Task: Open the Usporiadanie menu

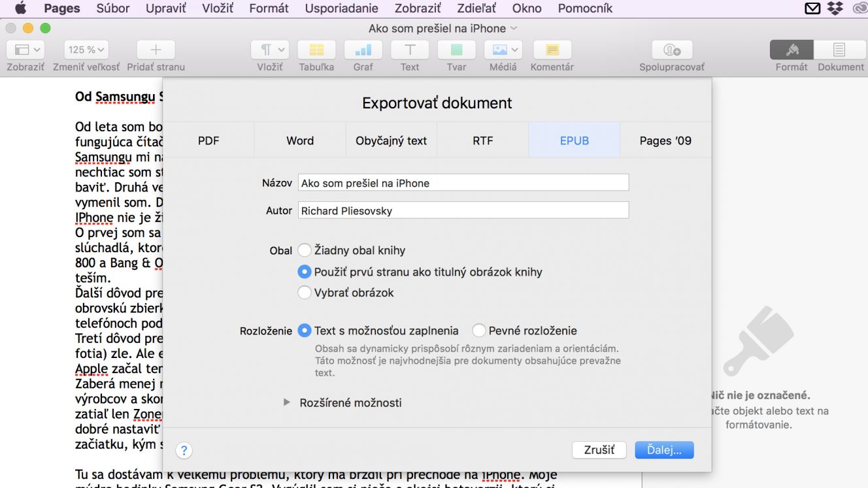Action: pyautogui.click(x=342, y=8)
